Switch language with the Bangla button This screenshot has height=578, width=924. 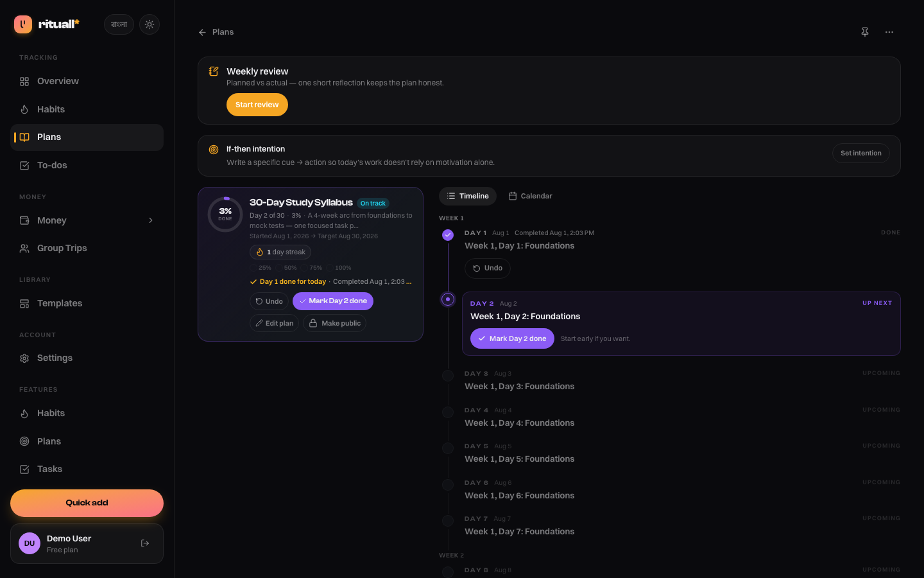(119, 24)
